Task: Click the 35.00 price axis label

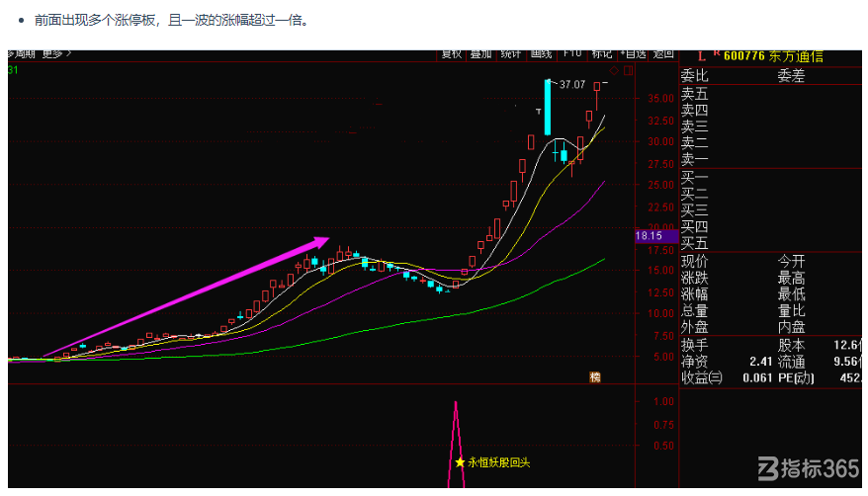Action: tap(660, 99)
